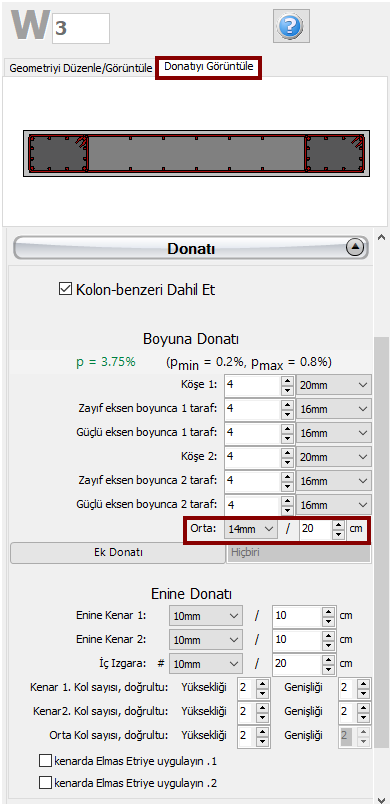
Task: Decrease Kenar2 Genişliği stepper
Action: tap(363, 717)
